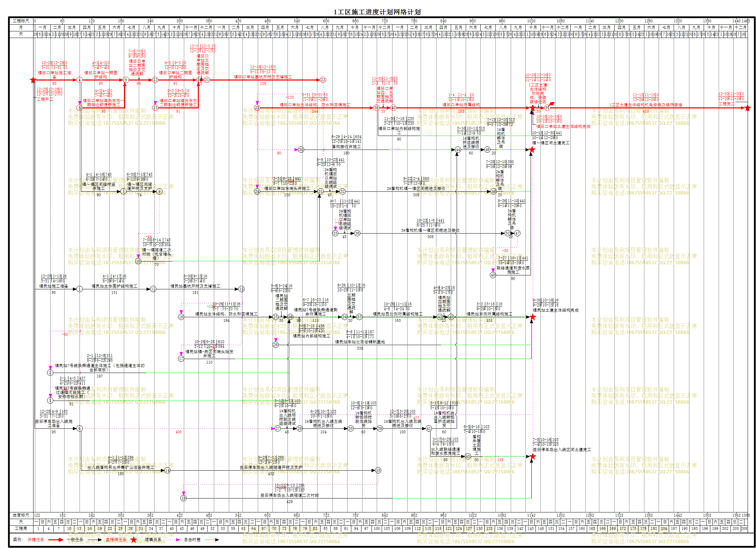
Task: Click the 2#盾构机福~福区间掘进及接收 label
Action: (416, 189)
